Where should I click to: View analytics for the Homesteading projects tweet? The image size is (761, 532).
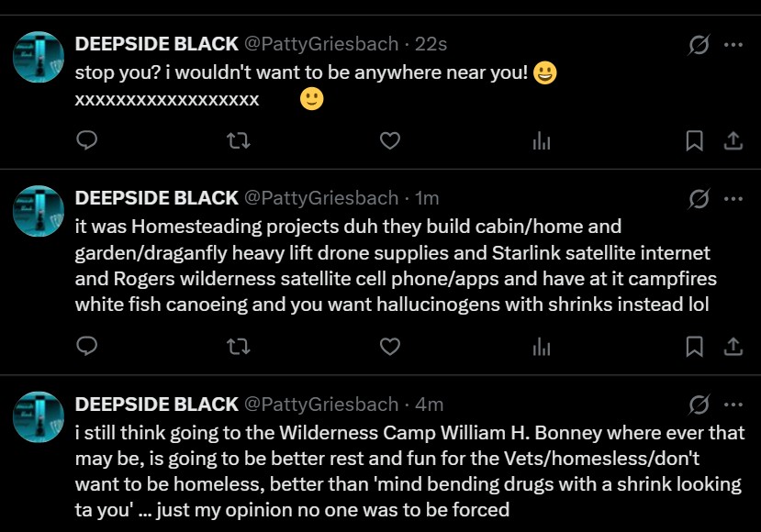[542, 346]
